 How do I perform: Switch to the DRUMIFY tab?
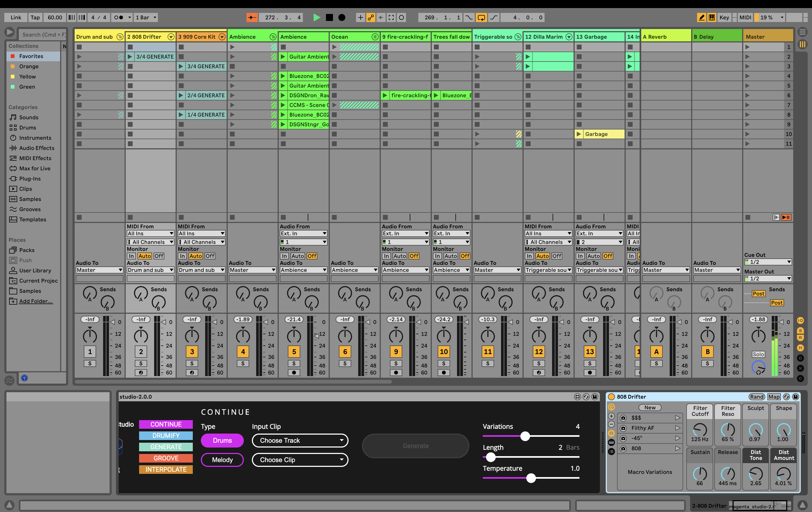tap(166, 435)
